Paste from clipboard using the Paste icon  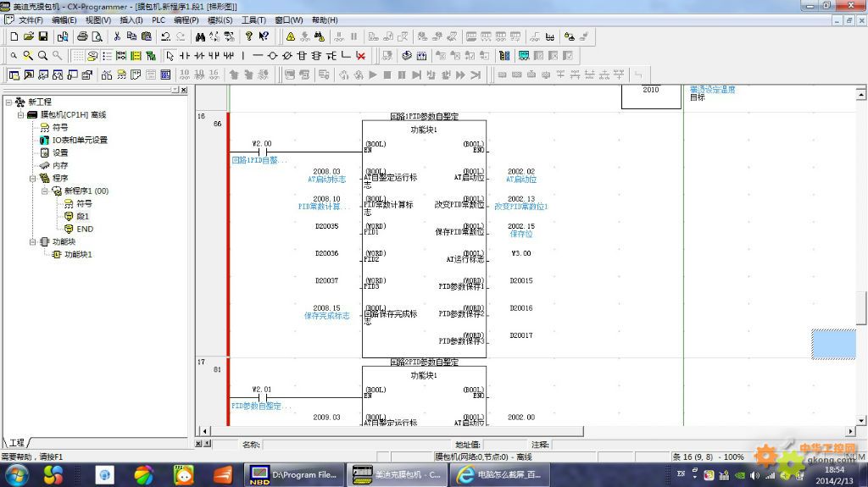click(147, 36)
